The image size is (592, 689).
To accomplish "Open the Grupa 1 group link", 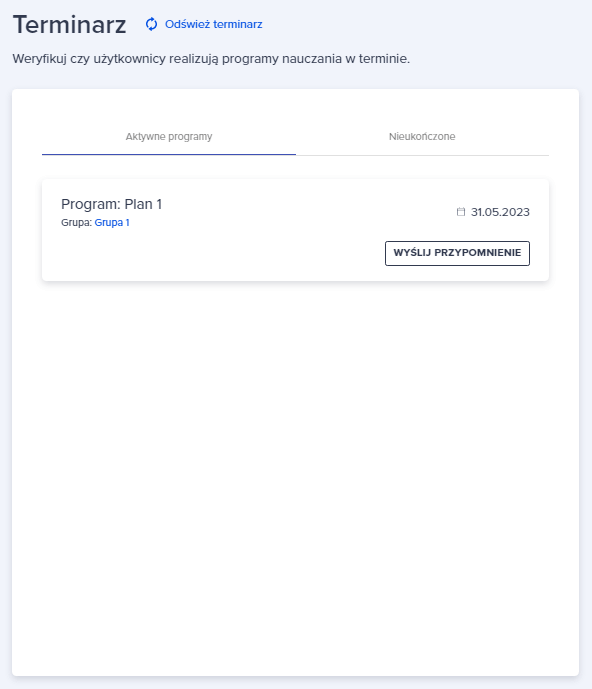I will (x=112, y=222).
